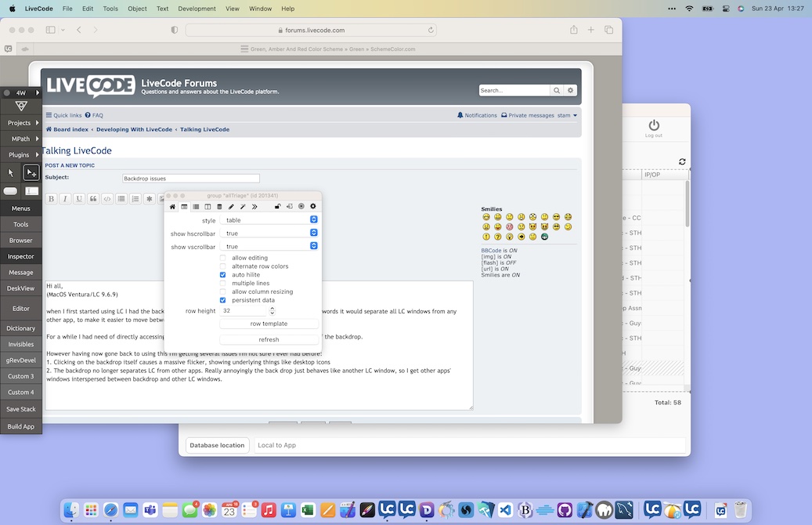
Task: Click the row height stepper up arrow
Action: click(272, 308)
